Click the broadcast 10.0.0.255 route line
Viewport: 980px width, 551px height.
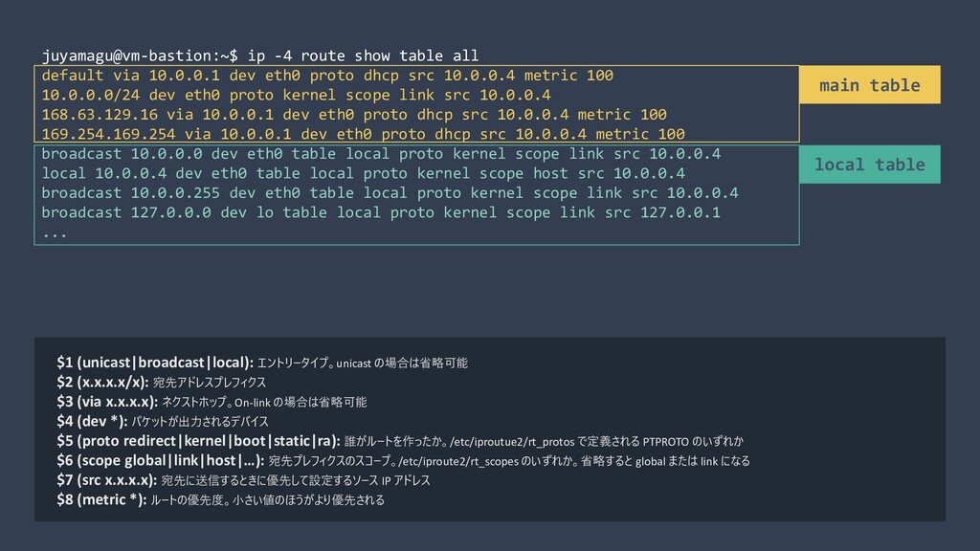[x=390, y=192]
